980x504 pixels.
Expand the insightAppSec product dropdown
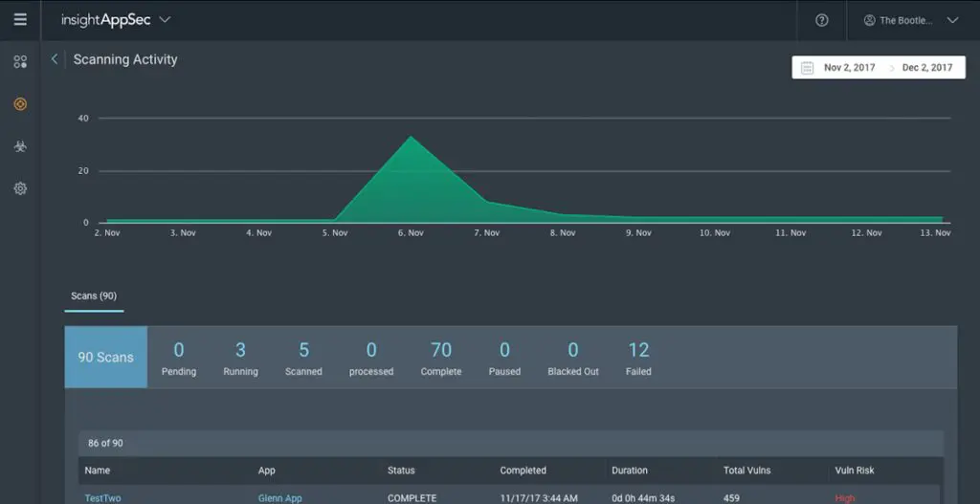[165, 19]
